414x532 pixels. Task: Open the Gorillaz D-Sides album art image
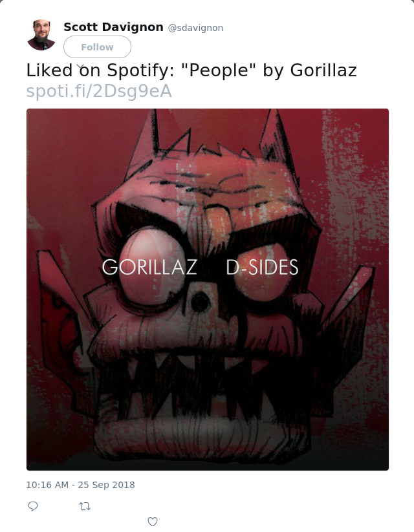(x=208, y=290)
